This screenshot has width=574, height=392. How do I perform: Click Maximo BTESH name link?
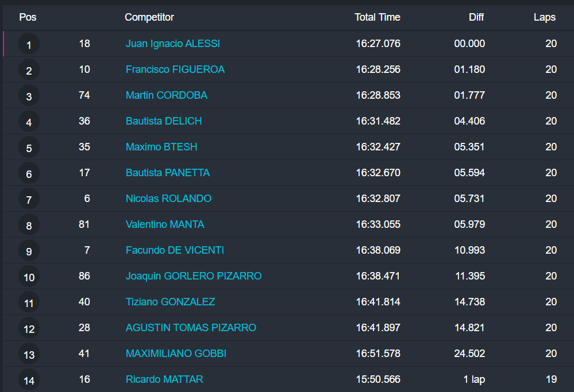[x=161, y=147]
